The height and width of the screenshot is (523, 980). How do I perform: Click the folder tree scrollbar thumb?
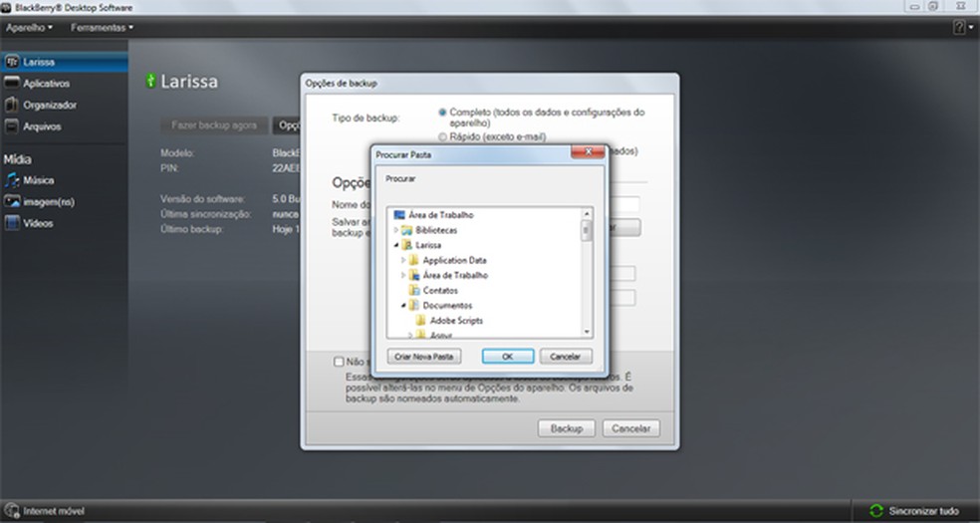(x=587, y=230)
